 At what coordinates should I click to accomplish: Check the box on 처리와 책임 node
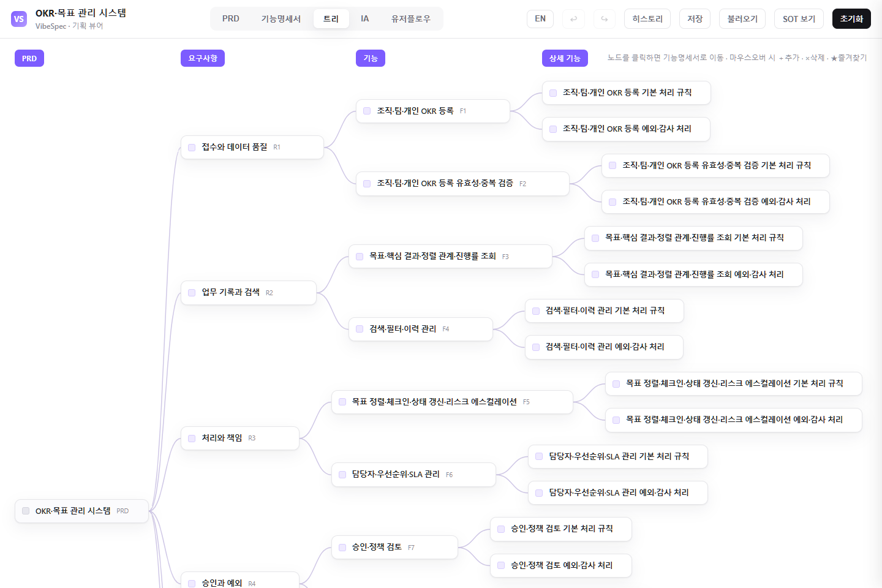[x=192, y=439]
